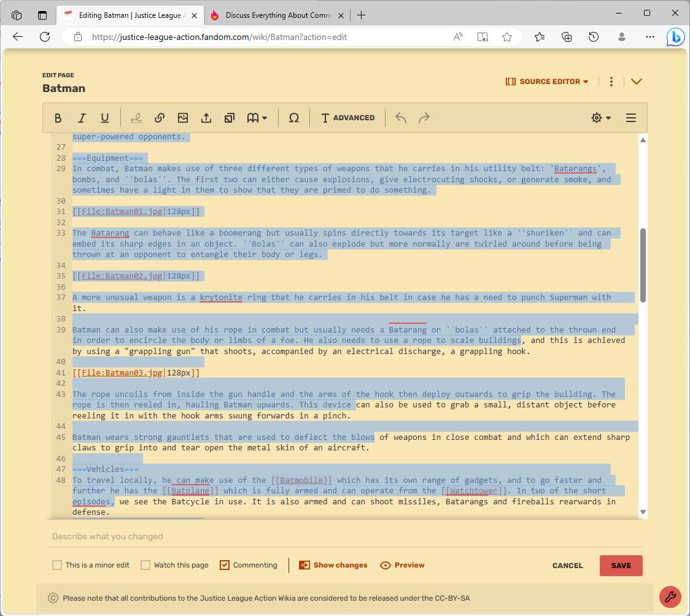Check 'This is a minor edit'
The height and width of the screenshot is (616, 690).
pos(56,565)
